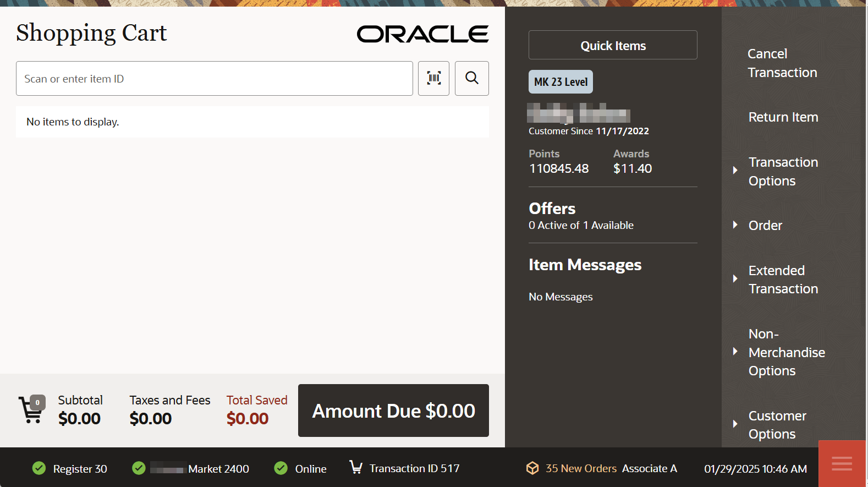Click the Item Messages heading
Image resolution: width=868 pixels, height=487 pixels.
585,265
